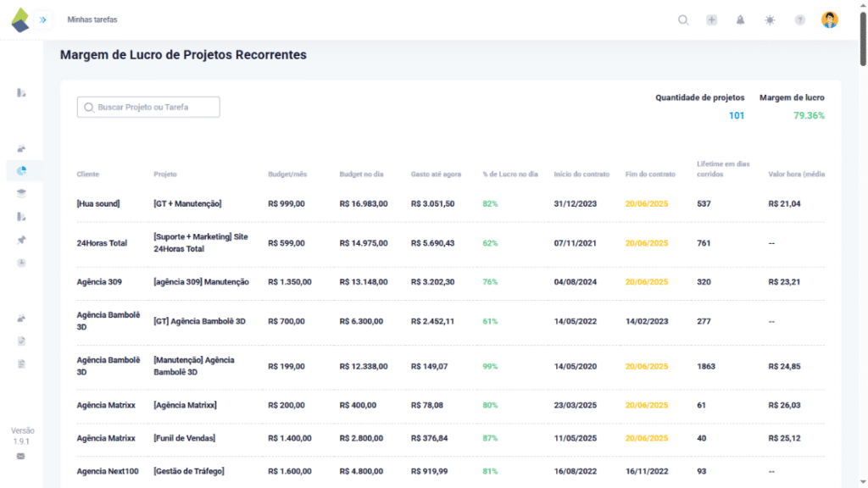Click the R$ 1.350,00 monthly budget
This screenshot has height=488, width=868.
[x=290, y=281]
